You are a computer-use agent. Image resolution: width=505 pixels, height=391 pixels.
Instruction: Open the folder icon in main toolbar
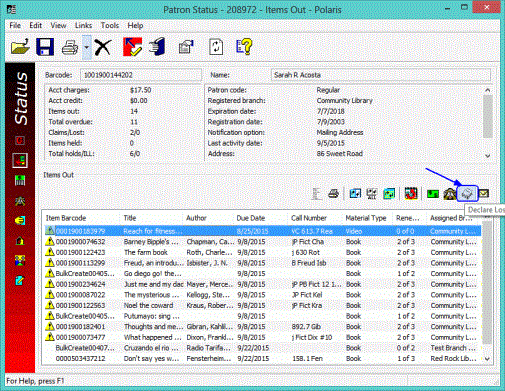20,47
